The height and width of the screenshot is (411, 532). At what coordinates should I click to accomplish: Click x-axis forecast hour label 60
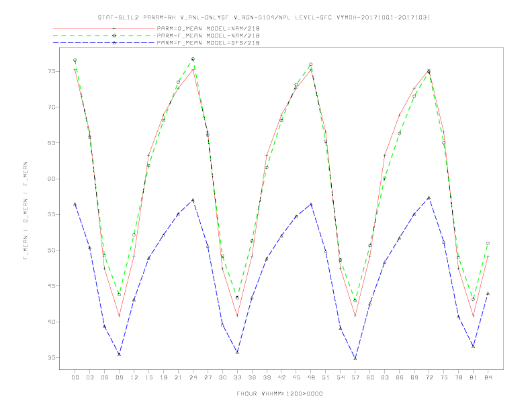pyautogui.click(x=370, y=377)
